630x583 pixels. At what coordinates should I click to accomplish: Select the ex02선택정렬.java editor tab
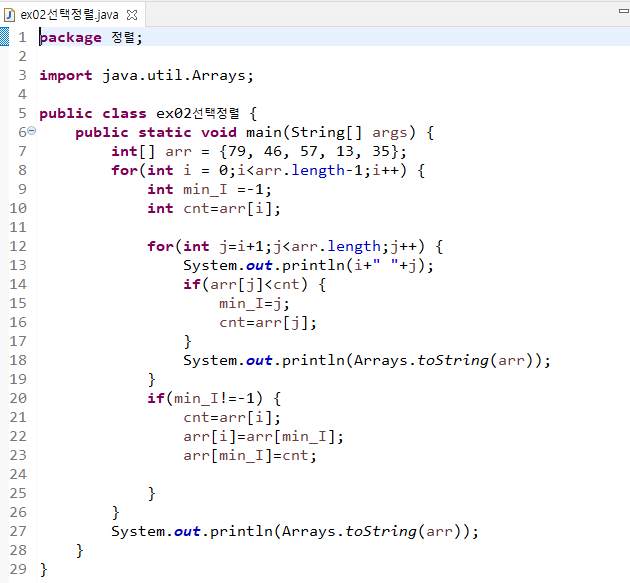click(71, 15)
